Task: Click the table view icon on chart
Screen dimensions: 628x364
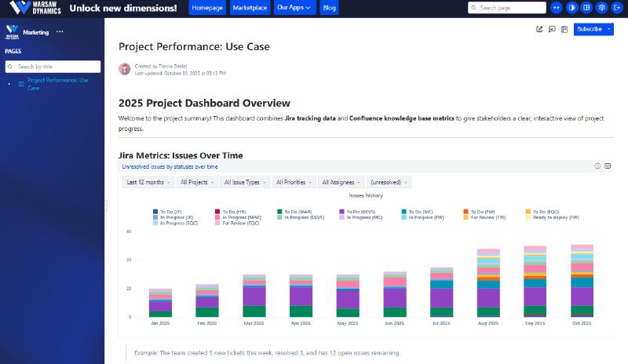Action: (608, 166)
